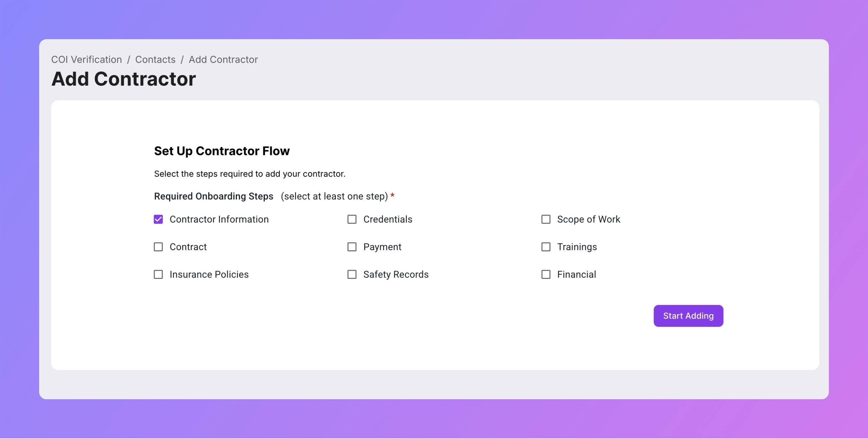This screenshot has width=868, height=439.
Task: Click the Insurance Policies label text
Action: [209, 275]
